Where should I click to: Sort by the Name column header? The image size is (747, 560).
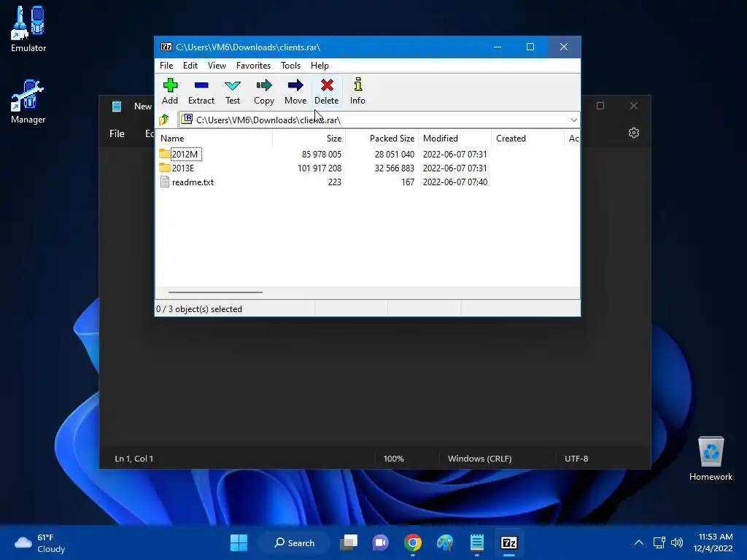[x=214, y=138]
